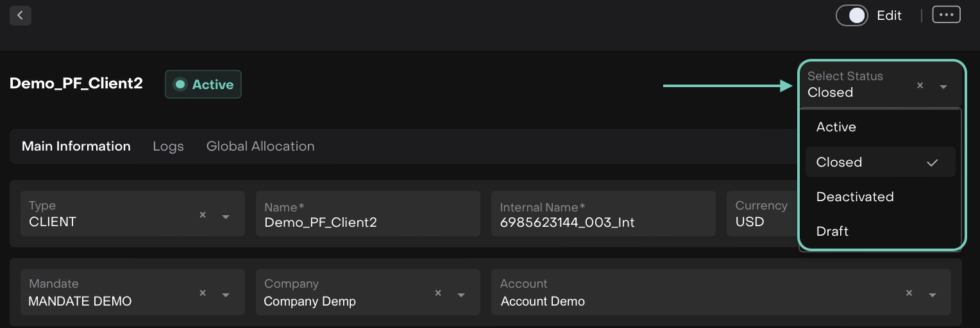Viewport: 980px width, 328px height.
Task: Open the three-dots more options menu
Action: point(946,15)
